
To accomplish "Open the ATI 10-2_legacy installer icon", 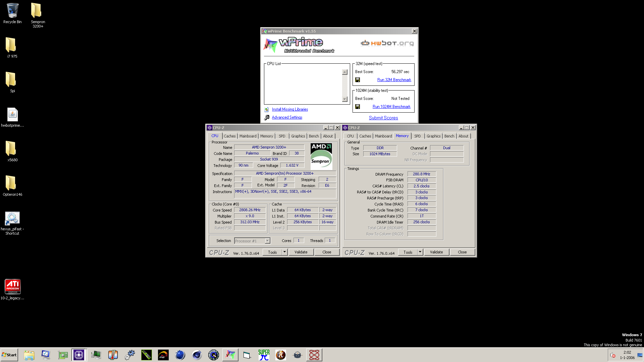I will coord(12,289).
